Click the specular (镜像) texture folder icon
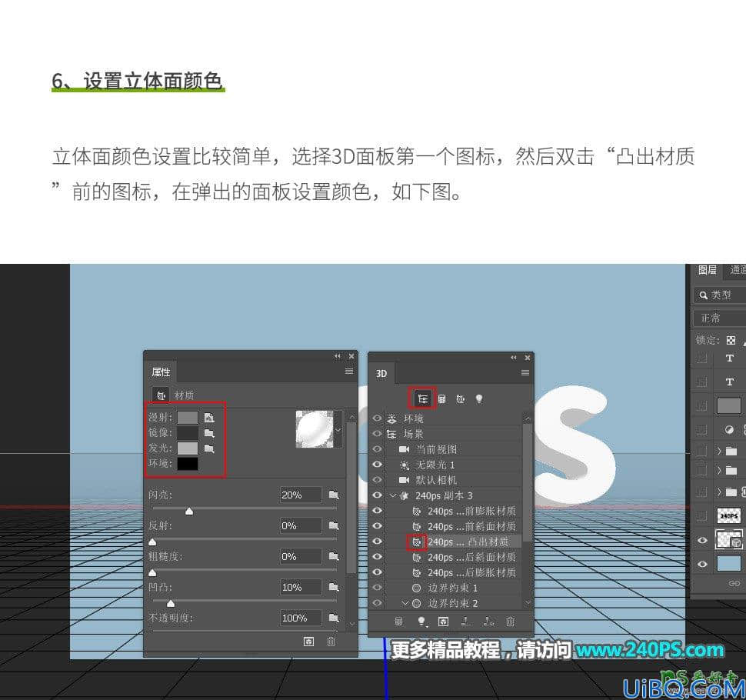The height and width of the screenshot is (700, 746). point(209,433)
